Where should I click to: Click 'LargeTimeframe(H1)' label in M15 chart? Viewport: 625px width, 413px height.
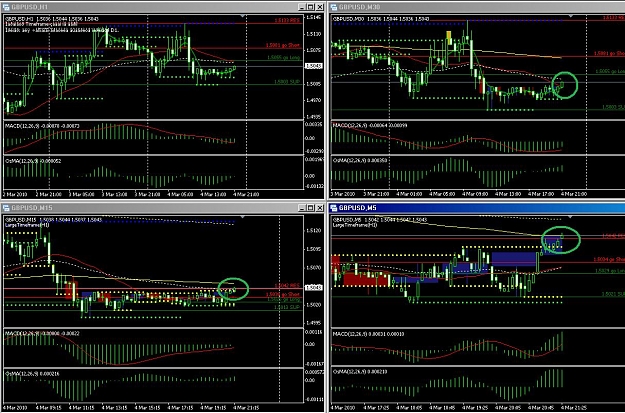(x=27, y=225)
